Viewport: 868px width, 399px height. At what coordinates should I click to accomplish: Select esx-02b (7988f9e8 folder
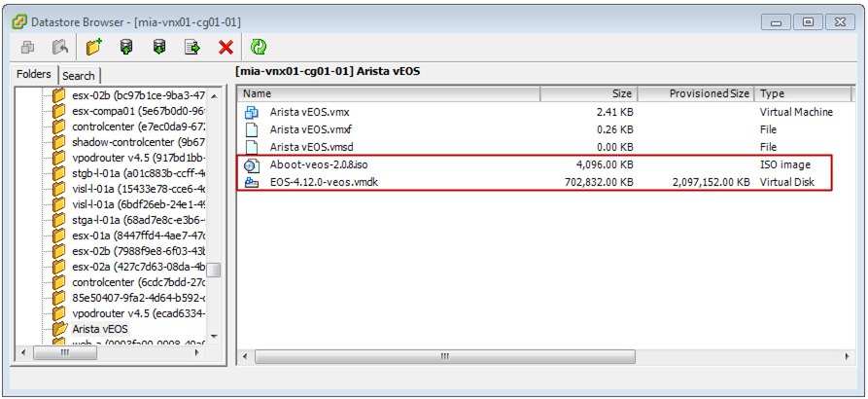(x=139, y=251)
